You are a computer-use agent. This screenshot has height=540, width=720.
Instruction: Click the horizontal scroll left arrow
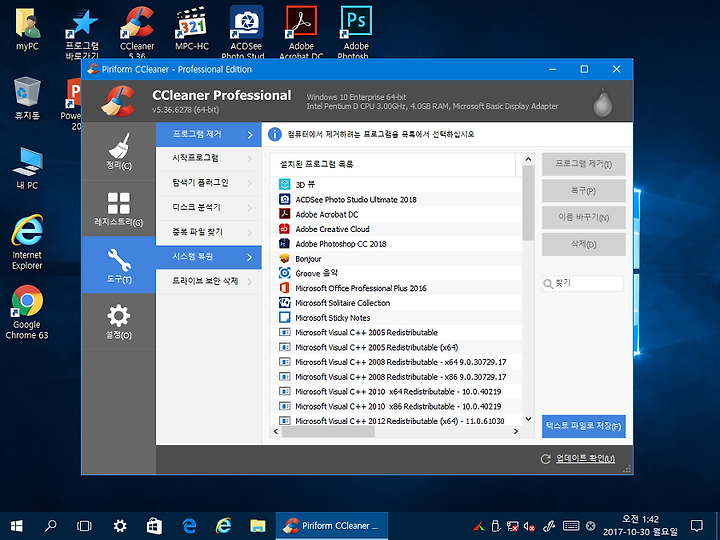[x=276, y=432]
